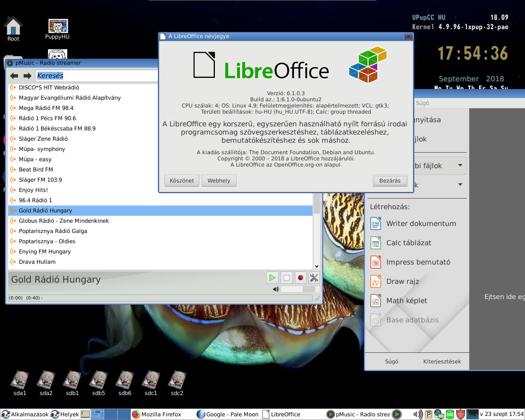
Task: Open Súgó menu in LibreOffice window
Action: [x=422, y=103]
